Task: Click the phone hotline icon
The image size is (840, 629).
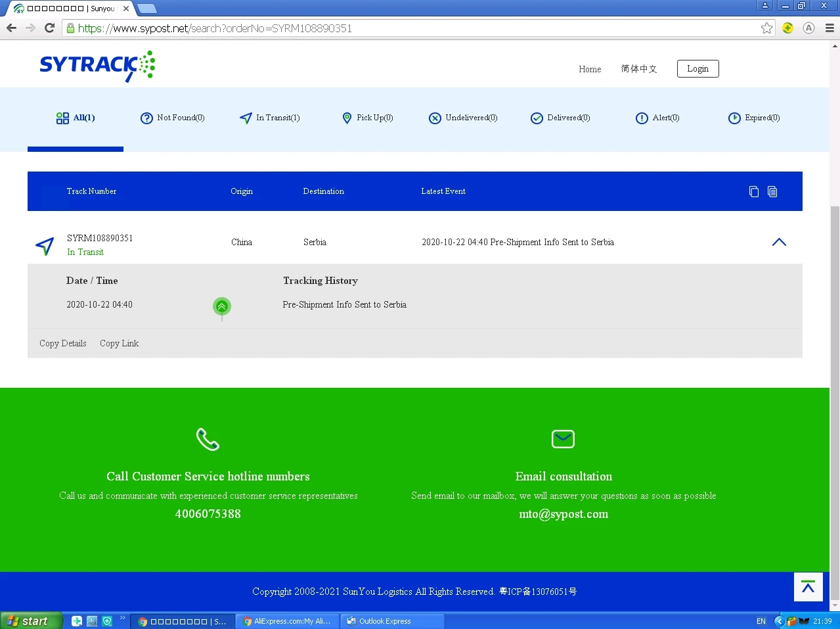Action: pyautogui.click(x=208, y=439)
